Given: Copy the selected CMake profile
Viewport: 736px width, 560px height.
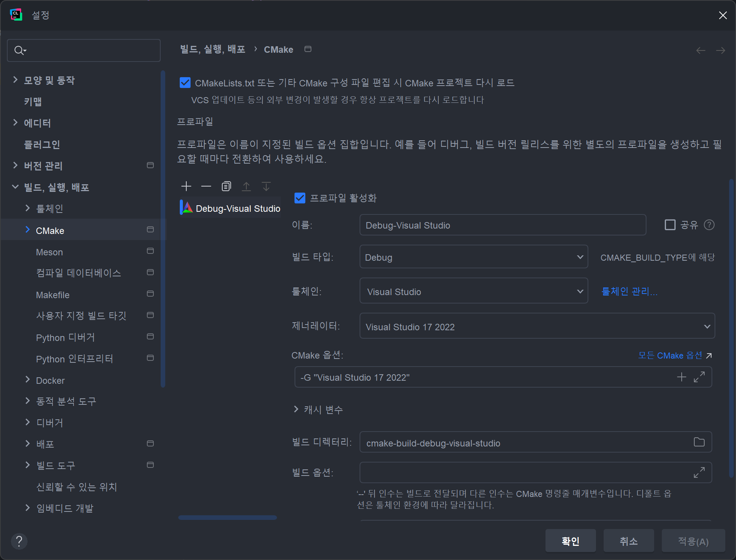Looking at the screenshot, I should click(226, 186).
